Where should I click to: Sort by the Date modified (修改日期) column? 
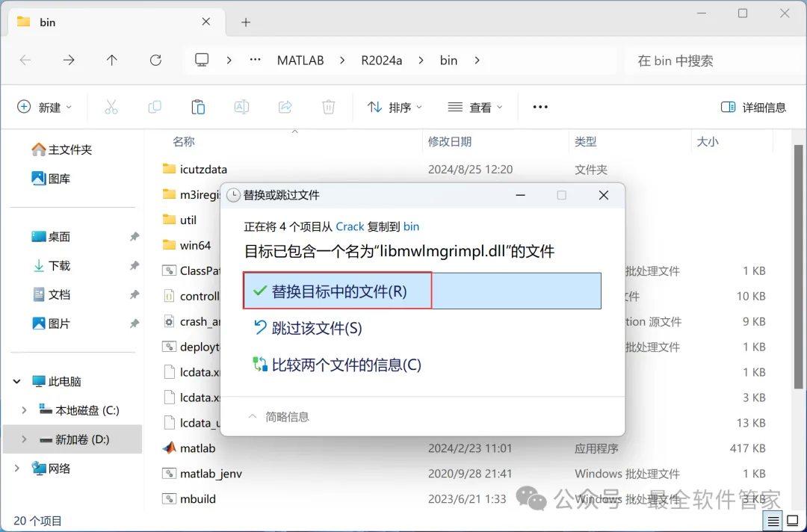click(x=450, y=141)
